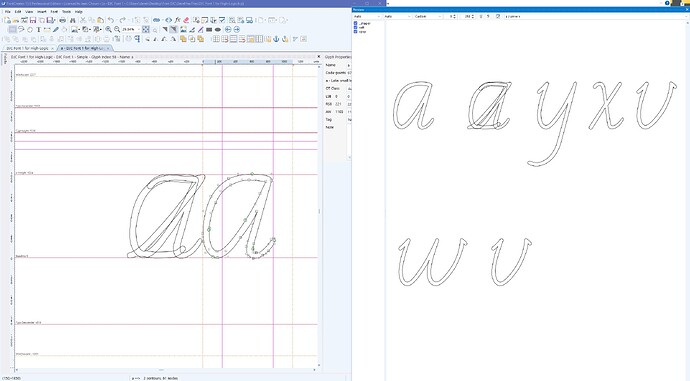Screen dimensions: 690x381
Task: Click the Zoom out magnifier icon
Action: [117, 29]
